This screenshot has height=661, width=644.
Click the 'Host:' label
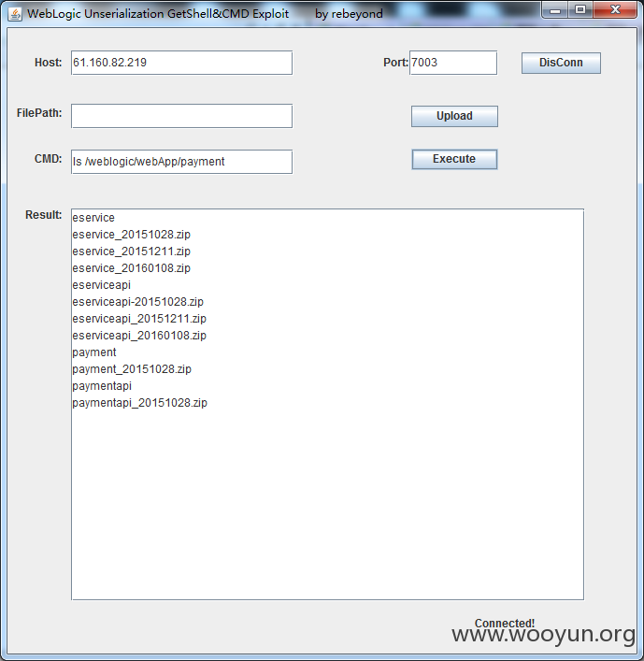click(48, 63)
